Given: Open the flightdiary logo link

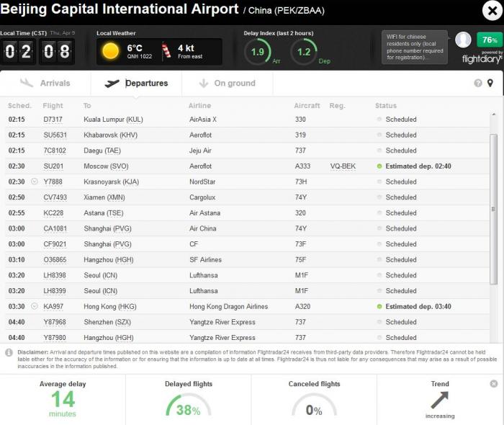Looking at the screenshot, I should (x=482, y=59).
